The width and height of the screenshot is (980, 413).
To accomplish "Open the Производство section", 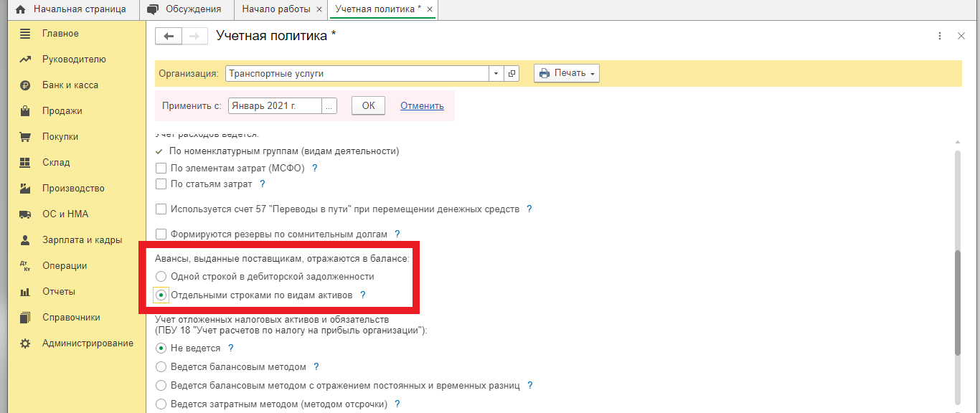I will [x=72, y=189].
